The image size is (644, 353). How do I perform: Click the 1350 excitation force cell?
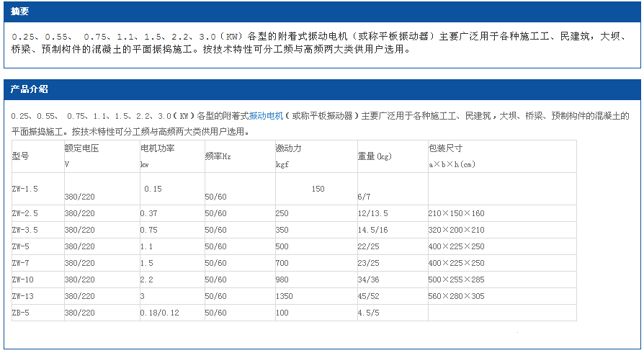(x=284, y=296)
